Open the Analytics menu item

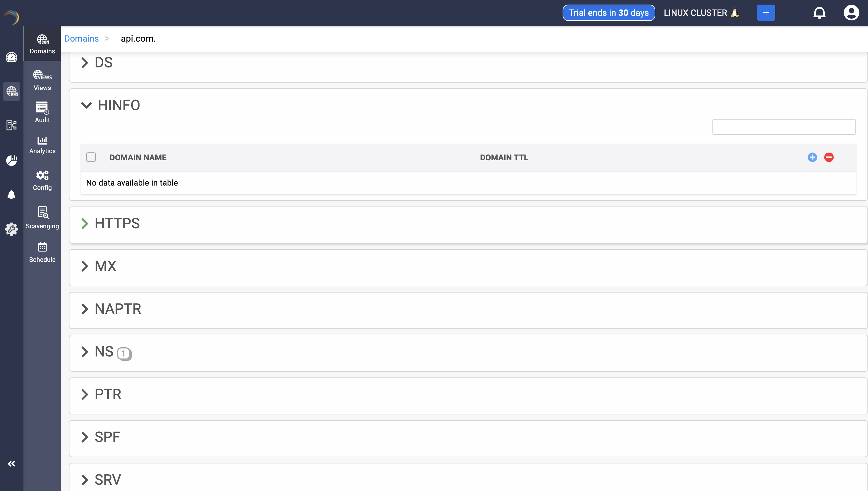(42, 145)
